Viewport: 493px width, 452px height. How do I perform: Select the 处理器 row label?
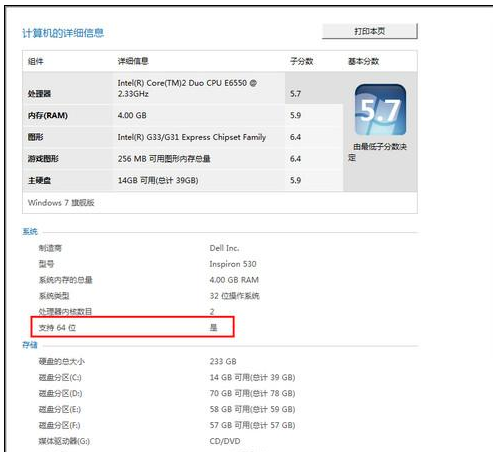click(x=39, y=94)
